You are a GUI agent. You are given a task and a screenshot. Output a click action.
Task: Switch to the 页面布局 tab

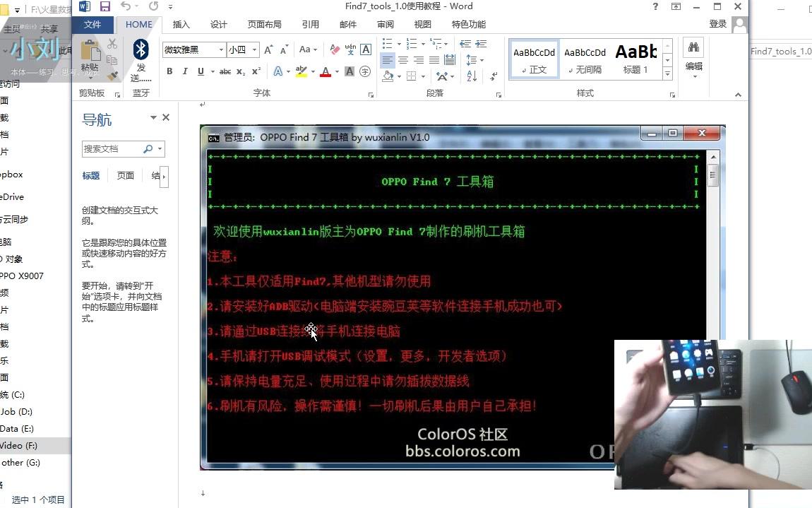264,24
